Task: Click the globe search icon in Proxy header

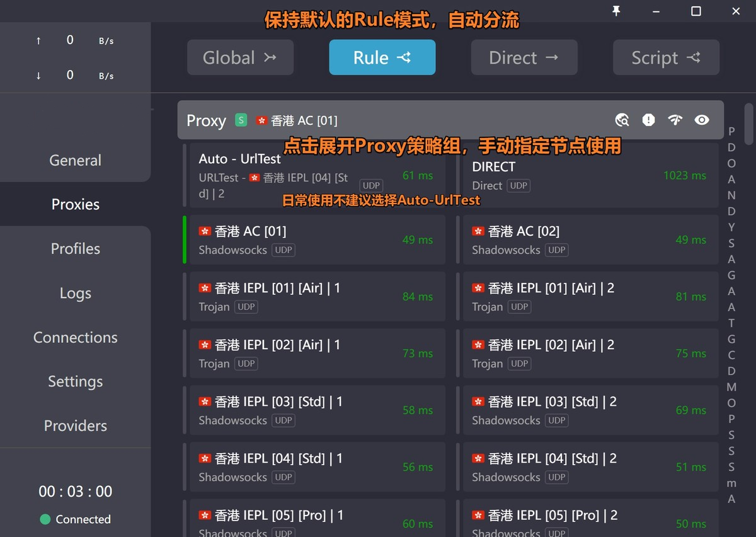Action: point(622,120)
